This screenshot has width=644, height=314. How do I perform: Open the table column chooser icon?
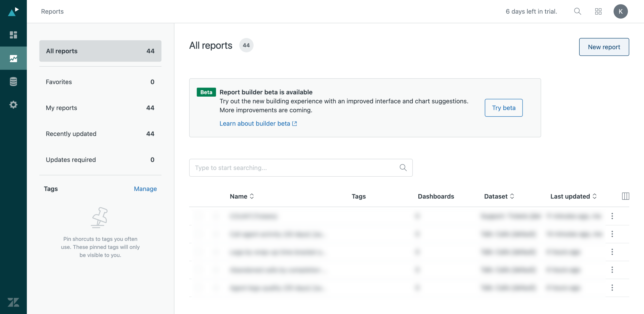[x=625, y=196]
